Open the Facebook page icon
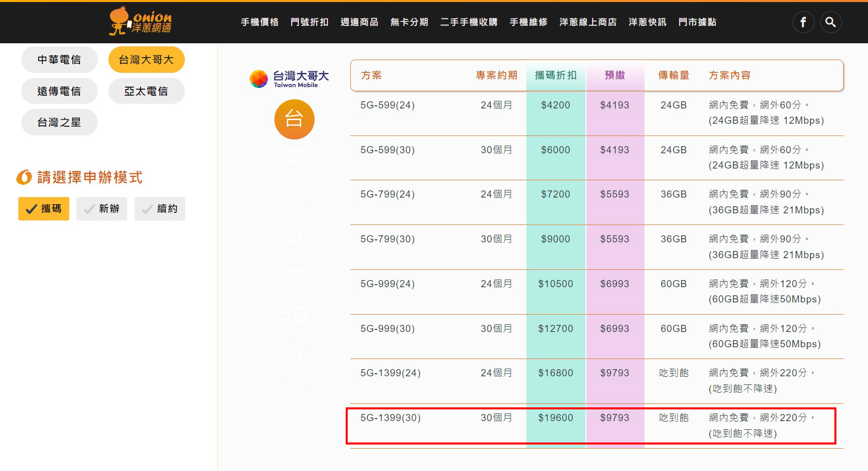The height and width of the screenshot is (471, 868). click(x=803, y=22)
